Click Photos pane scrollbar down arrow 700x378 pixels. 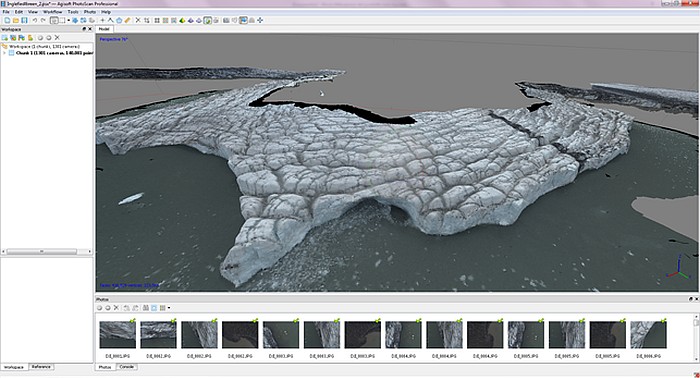(x=696, y=358)
